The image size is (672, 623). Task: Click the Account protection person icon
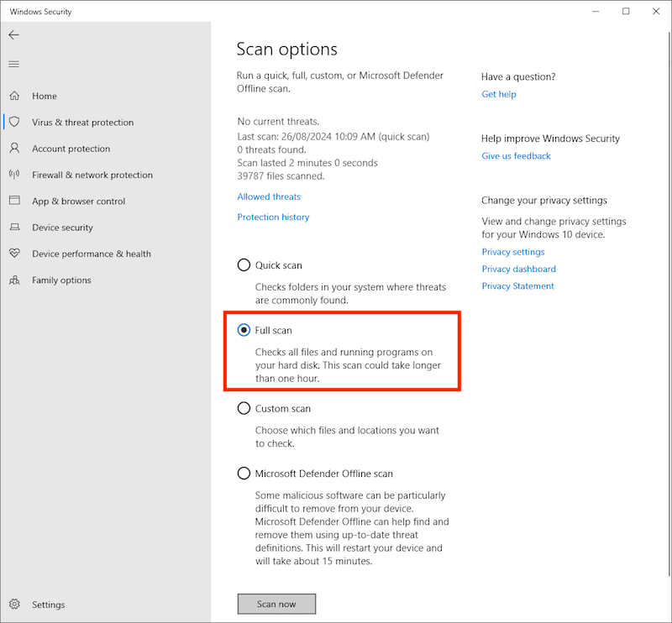pos(14,149)
